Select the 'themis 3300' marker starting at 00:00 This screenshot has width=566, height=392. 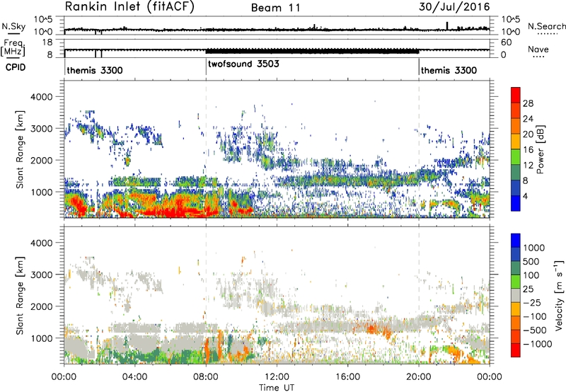tap(95, 70)
